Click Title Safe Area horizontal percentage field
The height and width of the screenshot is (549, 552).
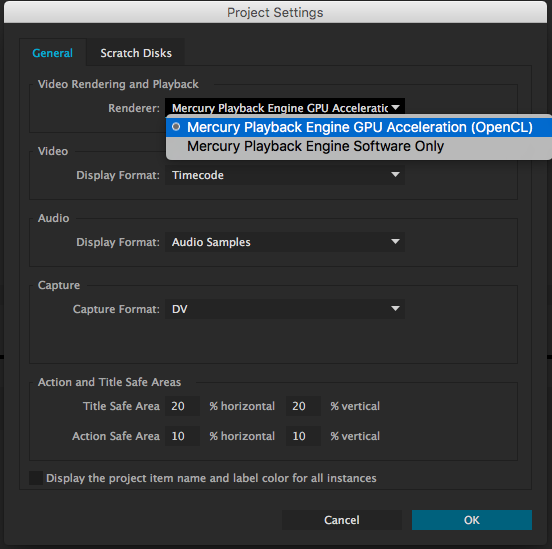pos(182,406)
